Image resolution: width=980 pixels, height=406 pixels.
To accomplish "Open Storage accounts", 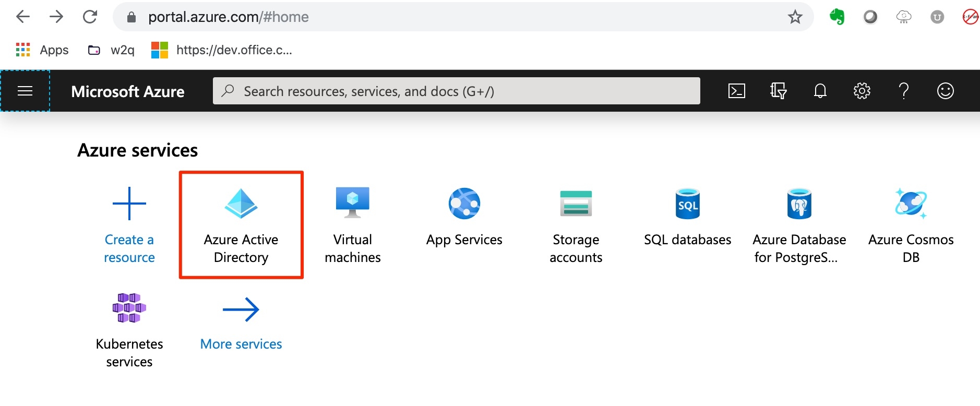I will pyautogui.click(x=576, y=225).
